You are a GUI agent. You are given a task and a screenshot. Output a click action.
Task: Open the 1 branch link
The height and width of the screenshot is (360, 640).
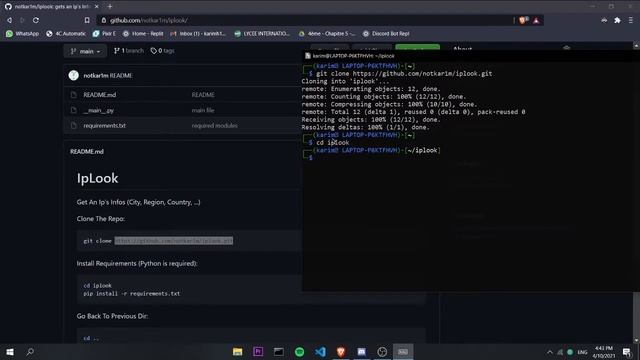tap(129, 51)
